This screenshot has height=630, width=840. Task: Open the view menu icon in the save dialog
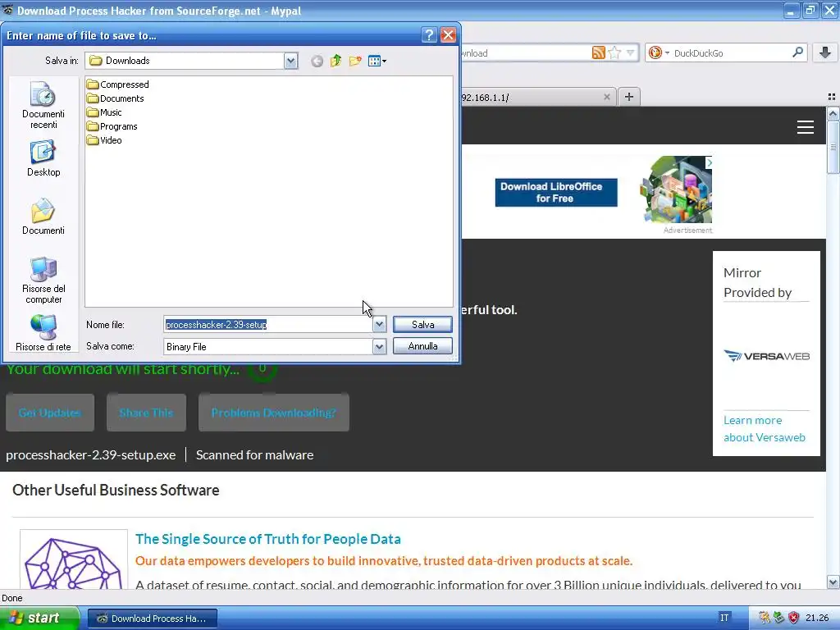[377, 61]
